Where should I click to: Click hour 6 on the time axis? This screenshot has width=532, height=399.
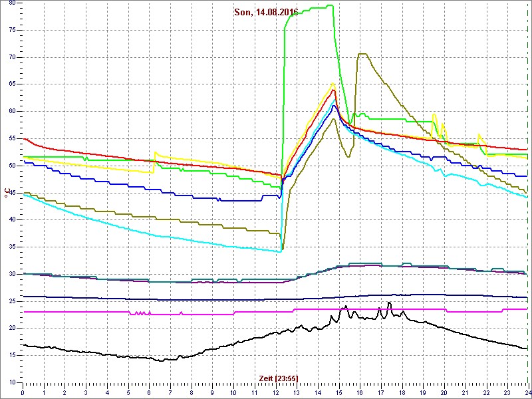pyautogui.click(x=149, y=392)
